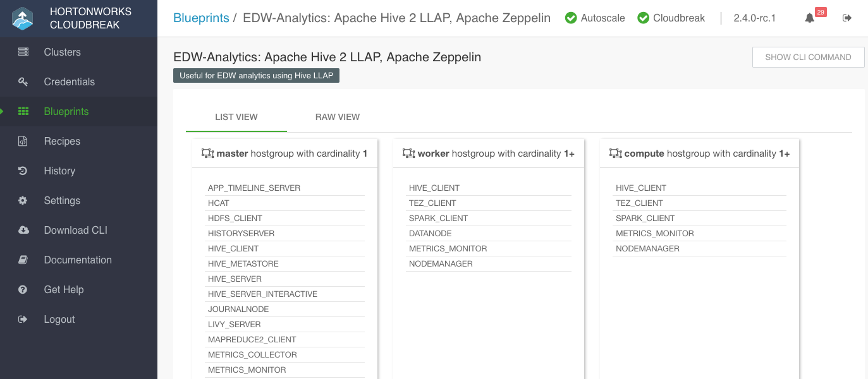Click the History clock icon

pos(23,171)
